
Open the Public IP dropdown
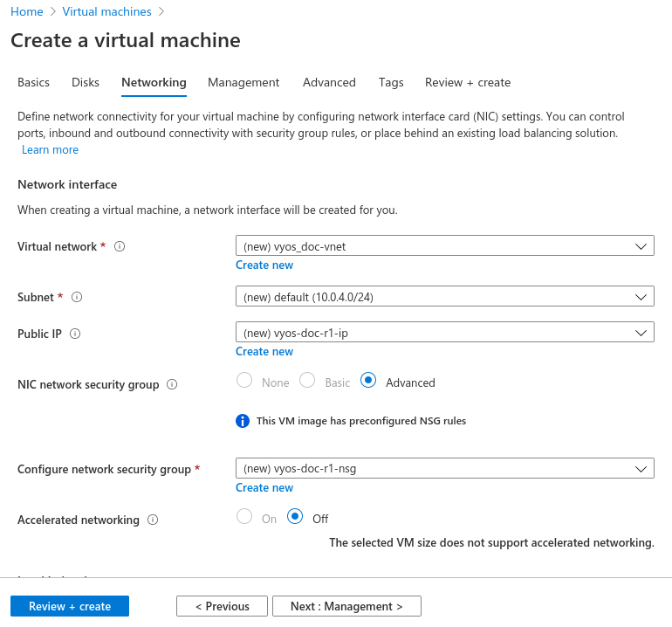[444, 333]
